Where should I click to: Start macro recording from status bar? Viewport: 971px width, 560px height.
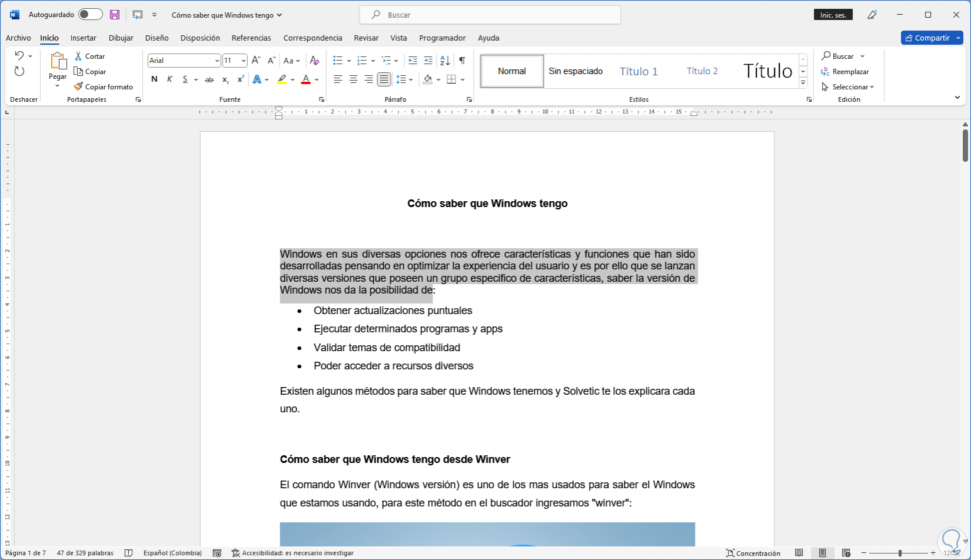click(x=217, y=553)
